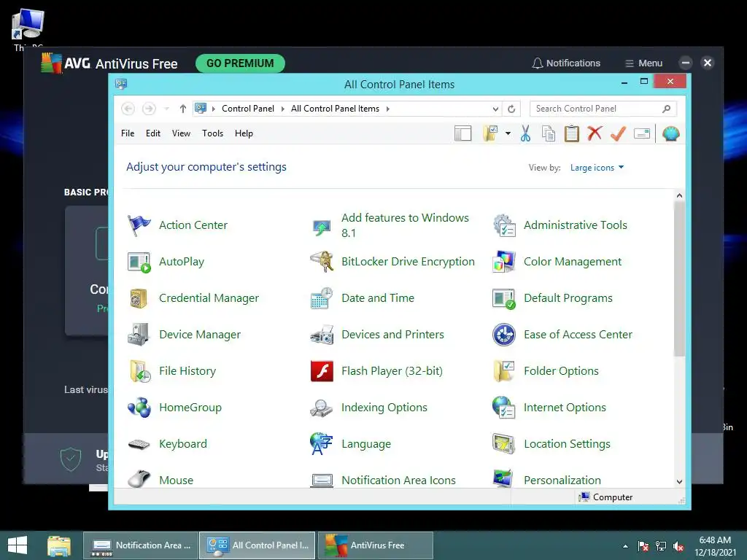Open the Keyboard icon

(x=139, y=444)
